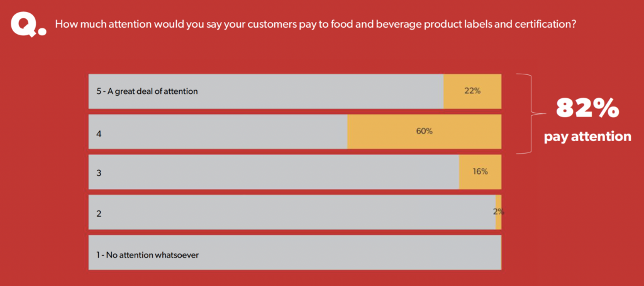Click the thin orange 2% sliver
This screenshot has height=286, width=644.
[498, 212]
